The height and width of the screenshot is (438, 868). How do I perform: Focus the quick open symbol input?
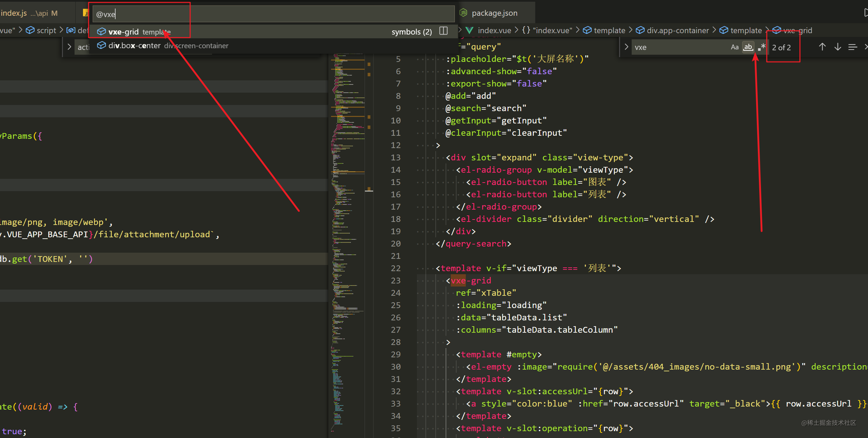(273, 14)
